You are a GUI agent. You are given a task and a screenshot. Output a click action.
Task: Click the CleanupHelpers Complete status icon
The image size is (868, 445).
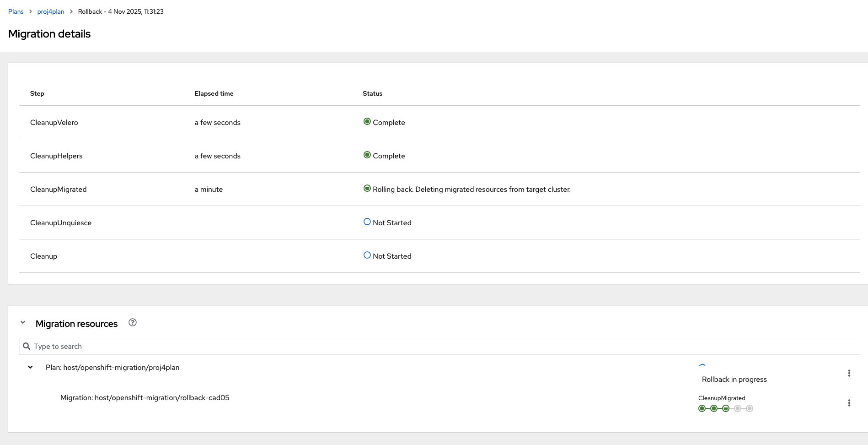[367, 155]
